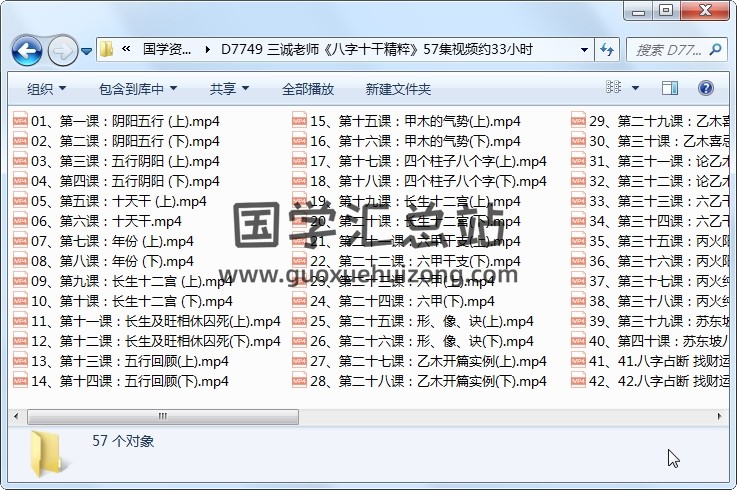The width and height of the screenshot is (737, 490).
Task: Open the Help question mark icon
Action: point(705,88)
